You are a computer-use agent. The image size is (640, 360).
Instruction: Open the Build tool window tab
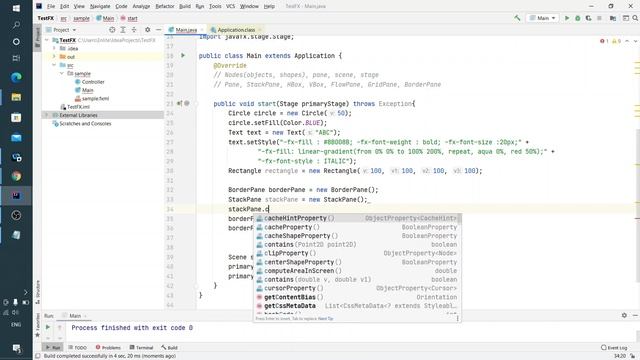[x=169, y=347]
